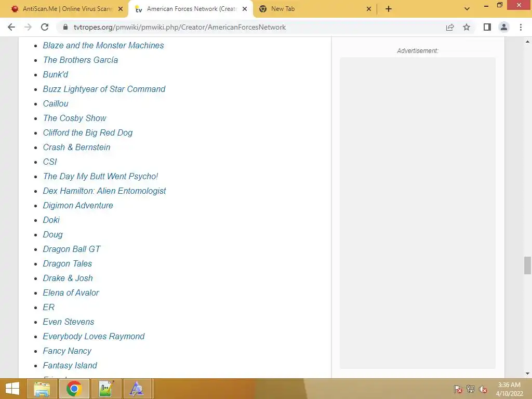
Task: Share this page icon in address bar
Action: coord(450,27)
